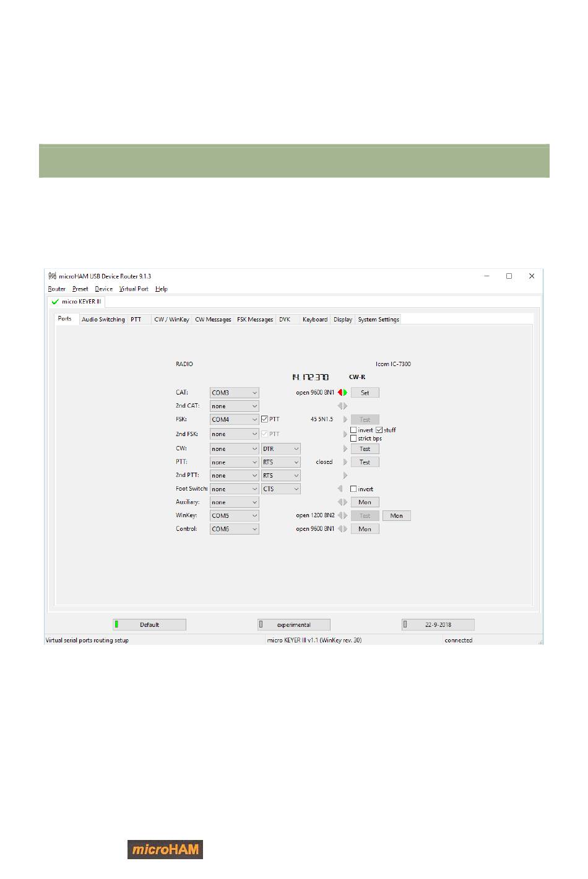Click the indicator on experimental preset button

pyautogui.click(x=261, y=624)
